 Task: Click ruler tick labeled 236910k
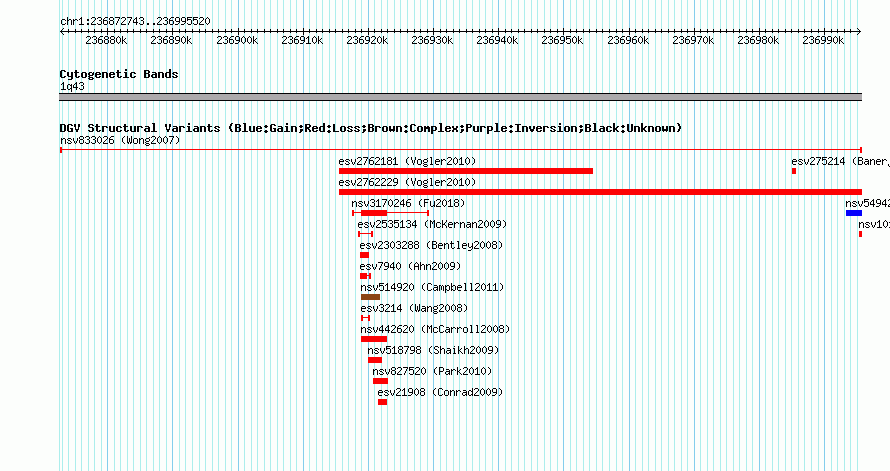[x=302, y=40]
